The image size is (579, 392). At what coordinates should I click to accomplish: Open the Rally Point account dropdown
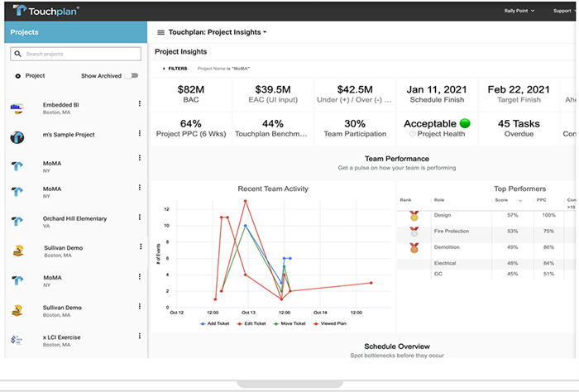(x=519, y=11)
